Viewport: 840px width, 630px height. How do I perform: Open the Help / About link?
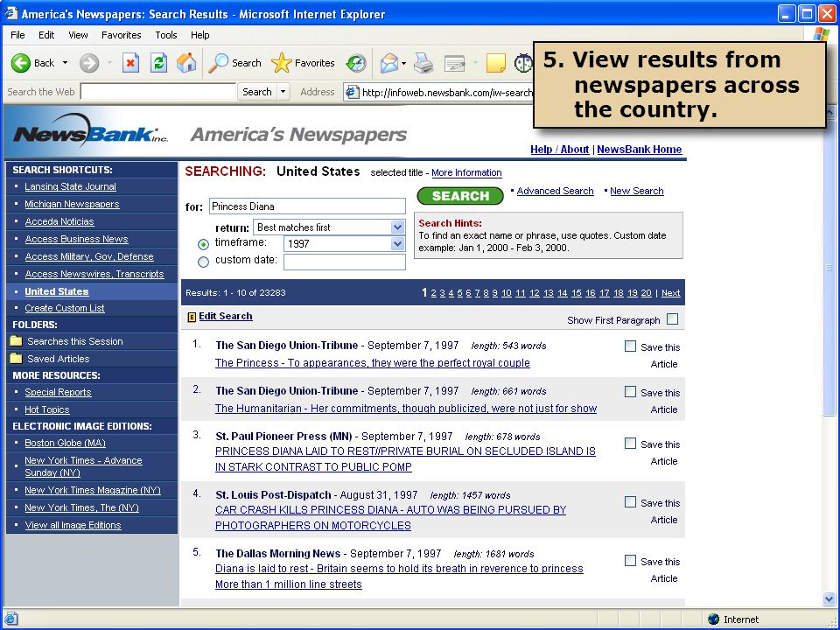tap(559, 150)
